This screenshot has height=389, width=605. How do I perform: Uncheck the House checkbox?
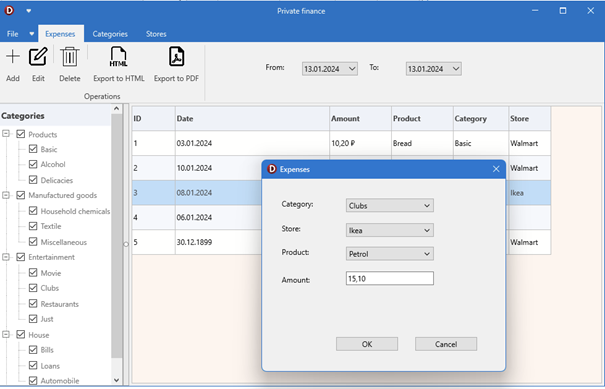click(x=21, y=334)
